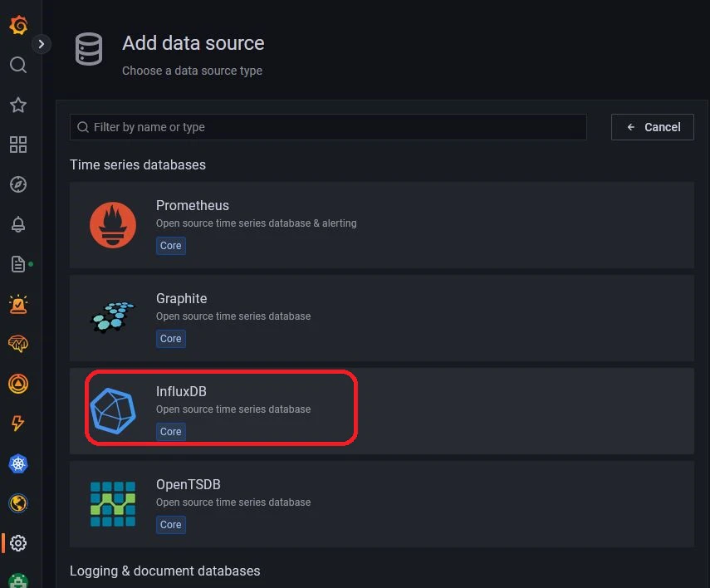
Task: Open the orange siren alarm icon in sidebar
Action: (x=18, y=304)
